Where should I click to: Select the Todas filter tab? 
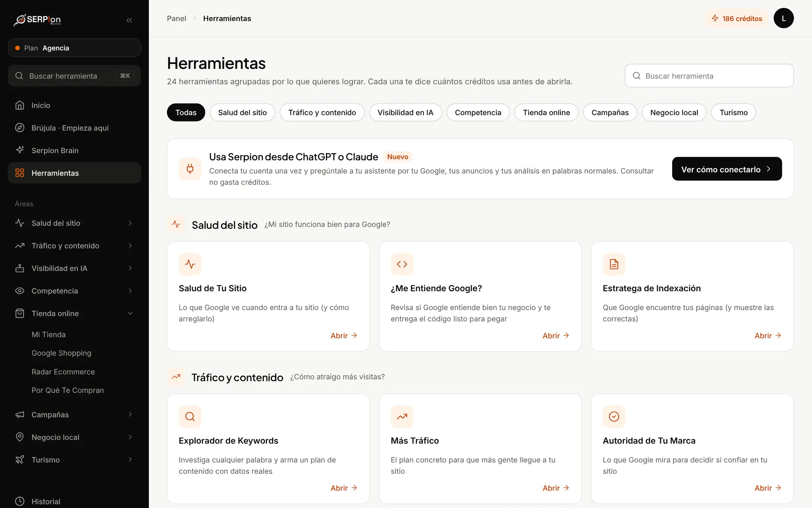pyautogui.click(x=186, y=113)
